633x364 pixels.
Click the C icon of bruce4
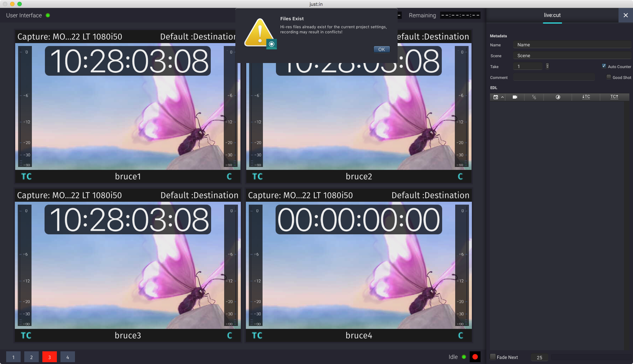point(461,335)
